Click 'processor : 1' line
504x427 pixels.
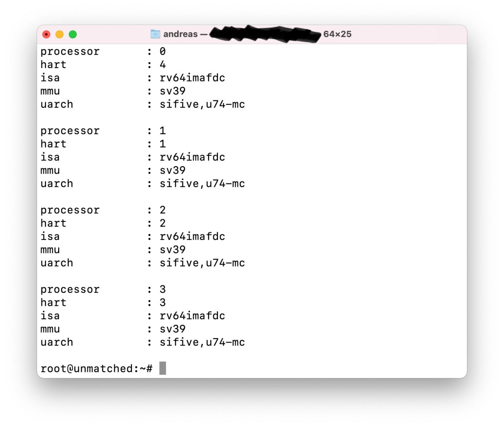[x=103, y=131]
